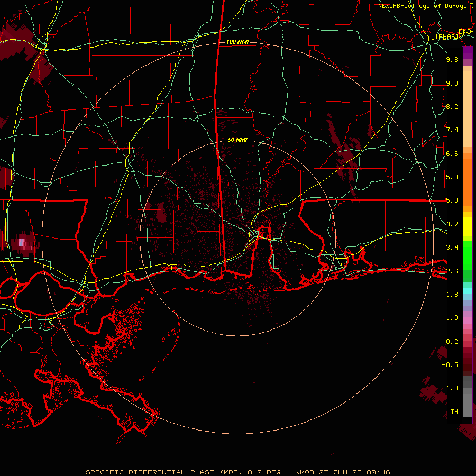
Task: Select the pink swatch on the color bar
Action: coord(467,321)
